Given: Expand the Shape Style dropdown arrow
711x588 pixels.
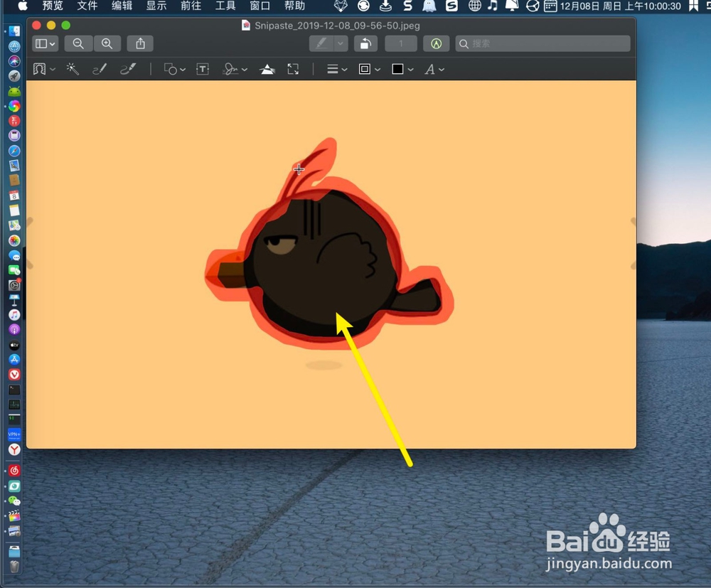Looking at the screenshot, I should point(345,70).
